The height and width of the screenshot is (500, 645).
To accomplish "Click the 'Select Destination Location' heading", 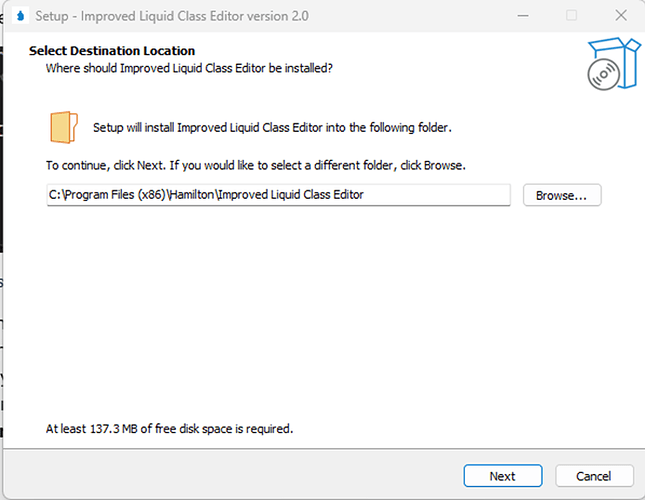I will click(x=112, y=51).
